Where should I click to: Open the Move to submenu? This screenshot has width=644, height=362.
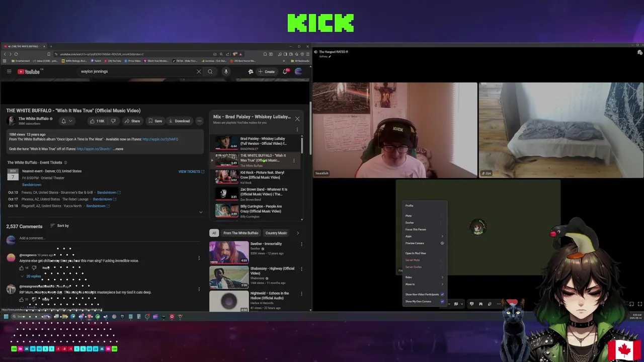click(x=425, y=285)
